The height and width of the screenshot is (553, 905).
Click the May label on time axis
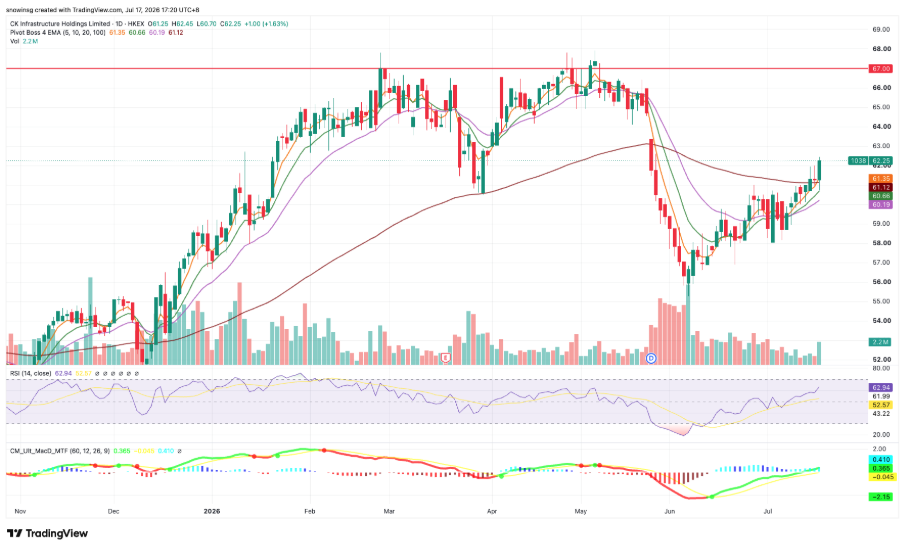[x=581, y=511]
